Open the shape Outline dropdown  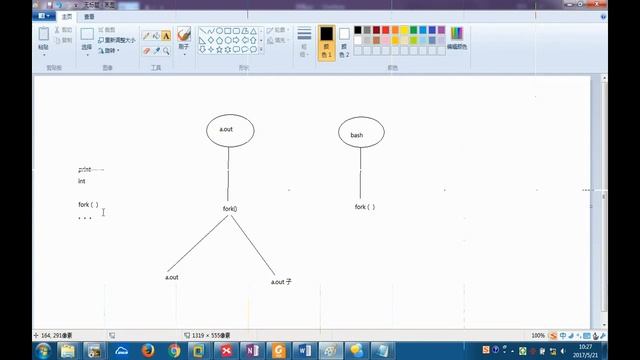pyautogui.click(x=278, y=30)
